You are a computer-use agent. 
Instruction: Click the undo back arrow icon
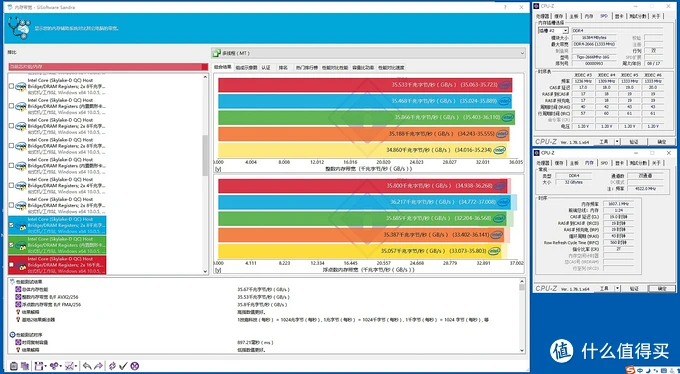87,366
